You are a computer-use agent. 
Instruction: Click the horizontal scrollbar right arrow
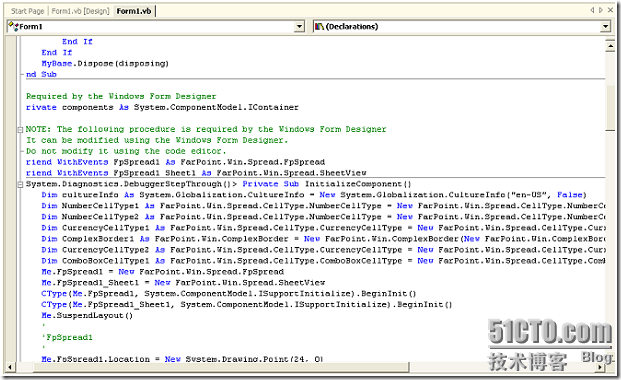[600, 367]
